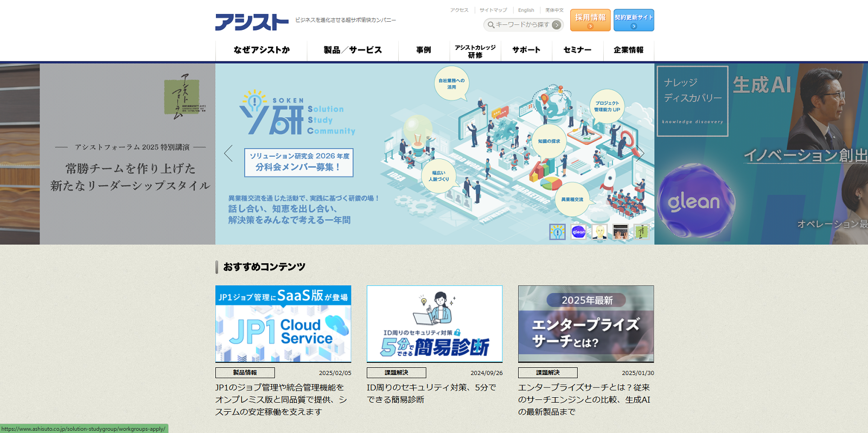
Task: Click the 自社業務への活用 speech bubble
Action: (x=451, y=84)
